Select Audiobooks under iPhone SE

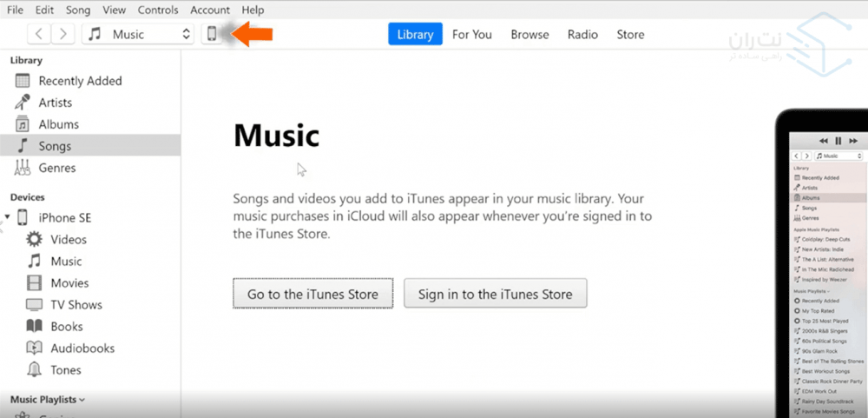click(82, 348)
